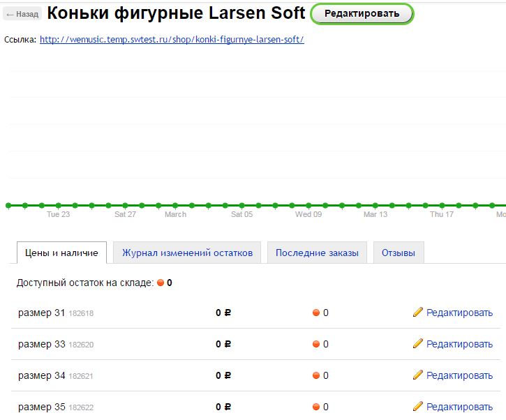Go back with the Назад button
Viewport: 506px width, 420px height.
22,14
